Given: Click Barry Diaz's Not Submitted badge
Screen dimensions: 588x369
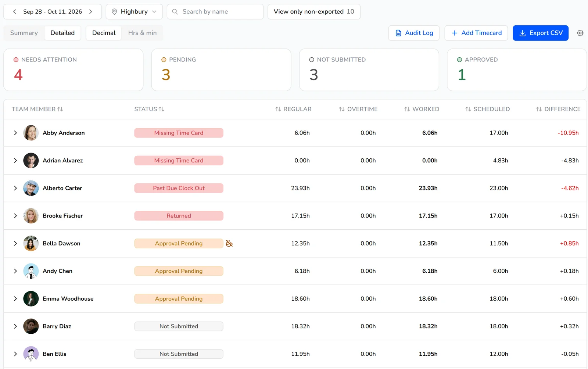Looking at the screenshot, I should tap(179, 326).
